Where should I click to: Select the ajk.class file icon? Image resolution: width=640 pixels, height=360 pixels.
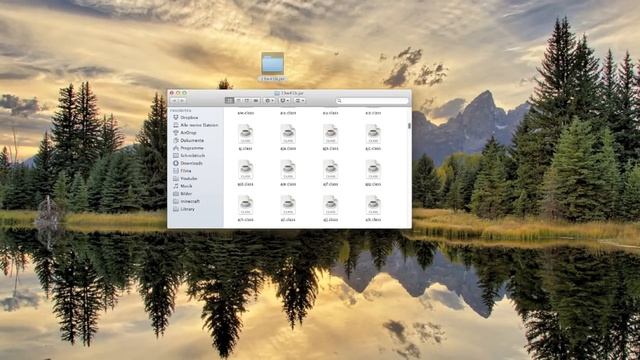(x=373, y=205)
